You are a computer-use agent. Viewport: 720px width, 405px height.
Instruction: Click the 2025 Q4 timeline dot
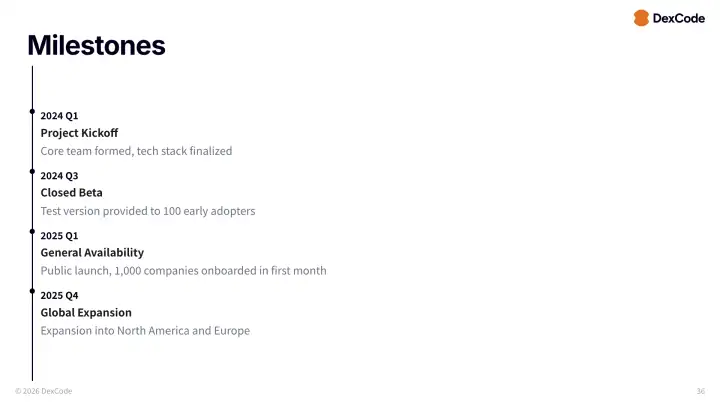[x=33, y=291]
